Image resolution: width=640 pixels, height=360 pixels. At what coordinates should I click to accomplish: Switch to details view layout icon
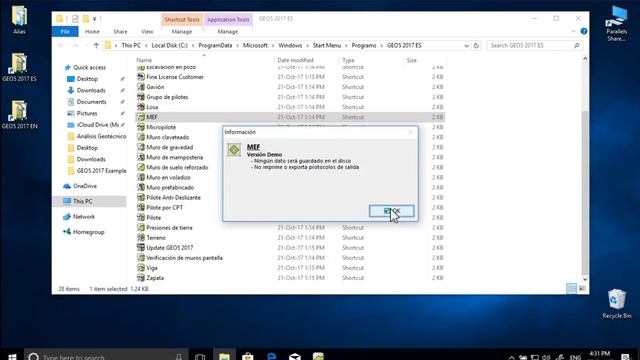pos(571,288)
